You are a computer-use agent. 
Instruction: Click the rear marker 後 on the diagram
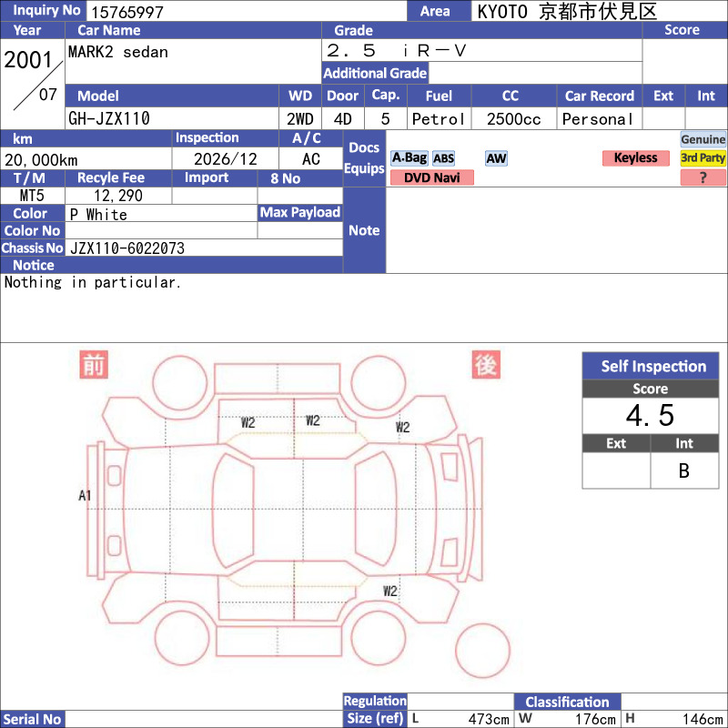[486, 365]
